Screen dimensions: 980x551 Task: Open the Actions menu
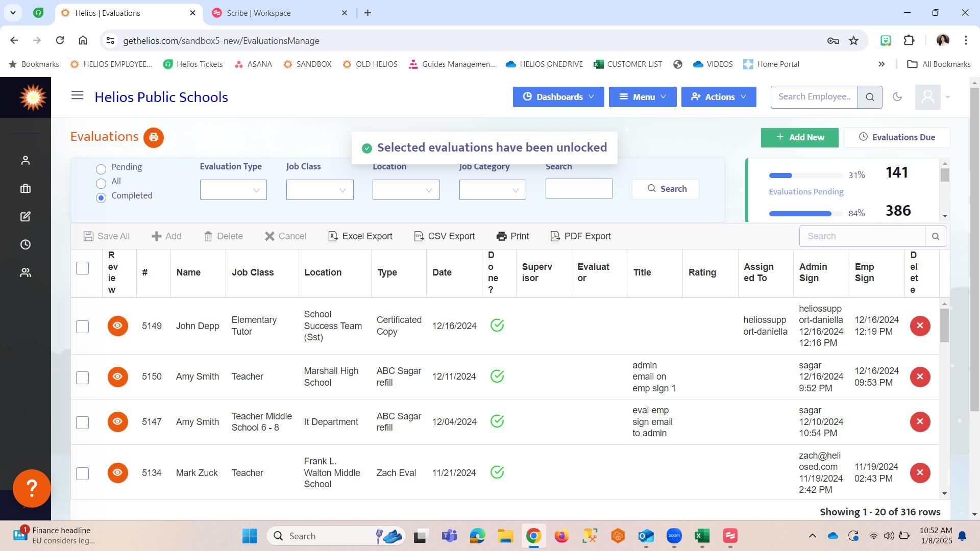[718, 97]
